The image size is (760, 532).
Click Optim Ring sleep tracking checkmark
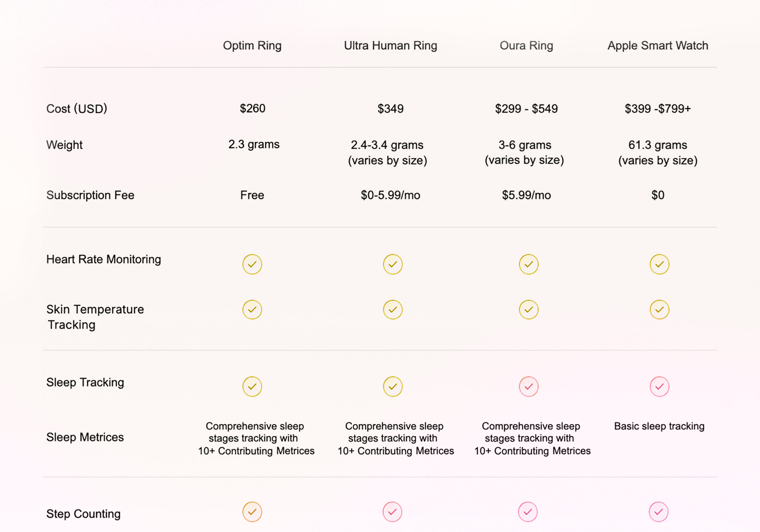pos(252,386)
